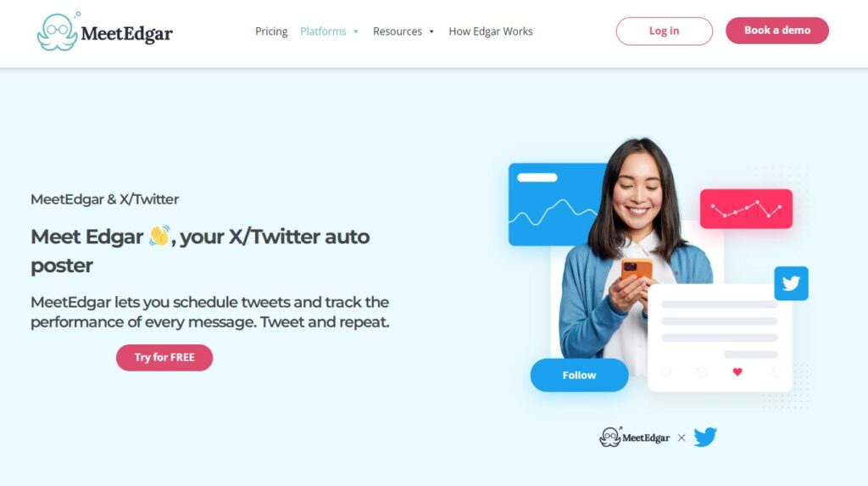
Task: Click the blue Follow button
Action: click(x=579, y=375)
